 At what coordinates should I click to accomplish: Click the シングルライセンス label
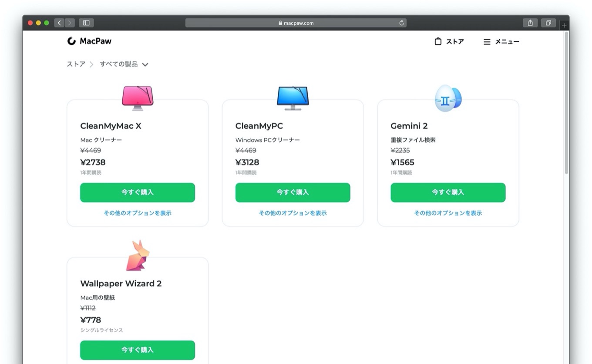(101, 330)
